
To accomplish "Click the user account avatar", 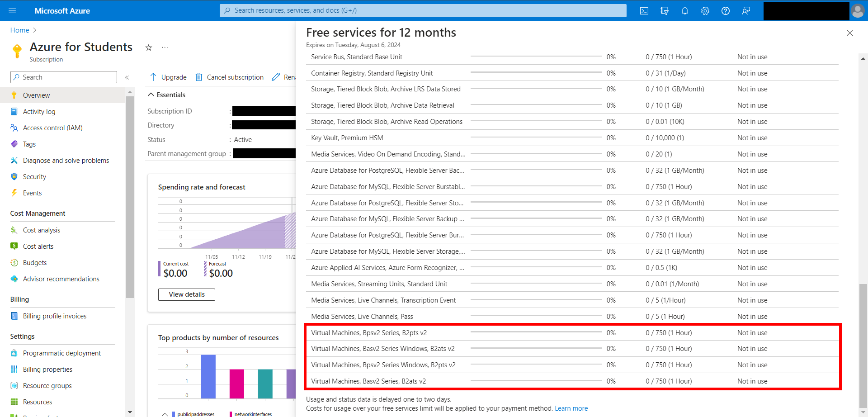I will [x=858, y=10].
